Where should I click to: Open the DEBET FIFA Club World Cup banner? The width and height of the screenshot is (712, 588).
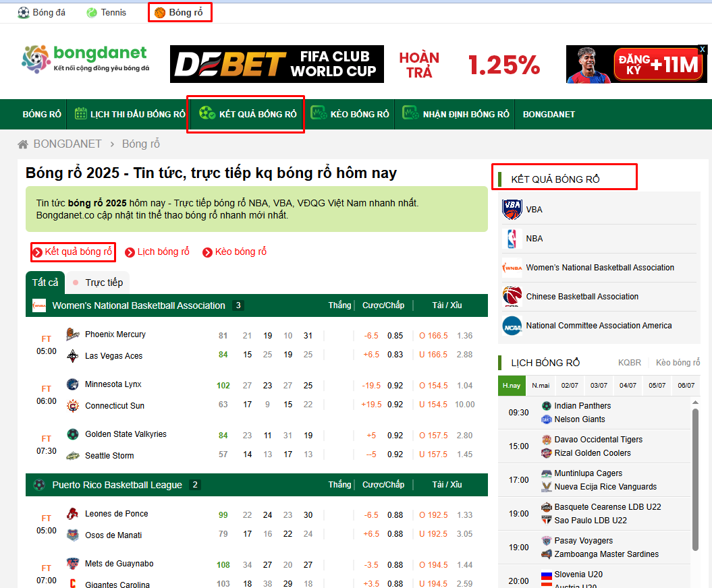tap(277, 64)
